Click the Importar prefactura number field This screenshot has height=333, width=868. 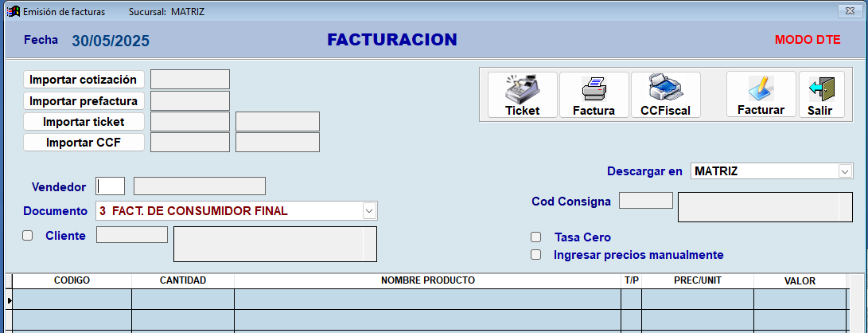[190, 101]
